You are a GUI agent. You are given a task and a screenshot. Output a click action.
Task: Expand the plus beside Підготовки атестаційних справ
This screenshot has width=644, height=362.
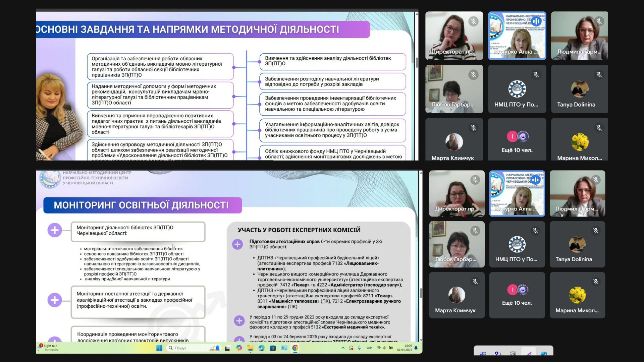point(237,244)
